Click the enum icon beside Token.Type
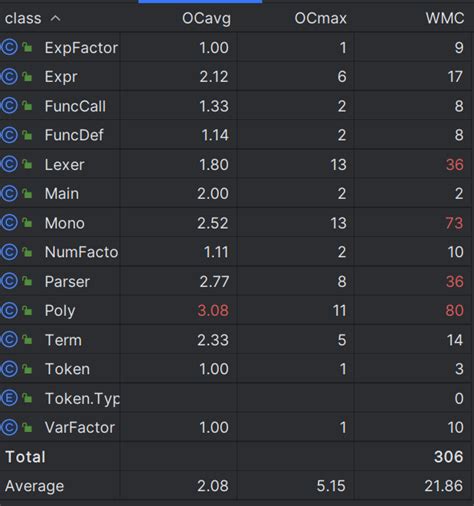 pos(9,398)
